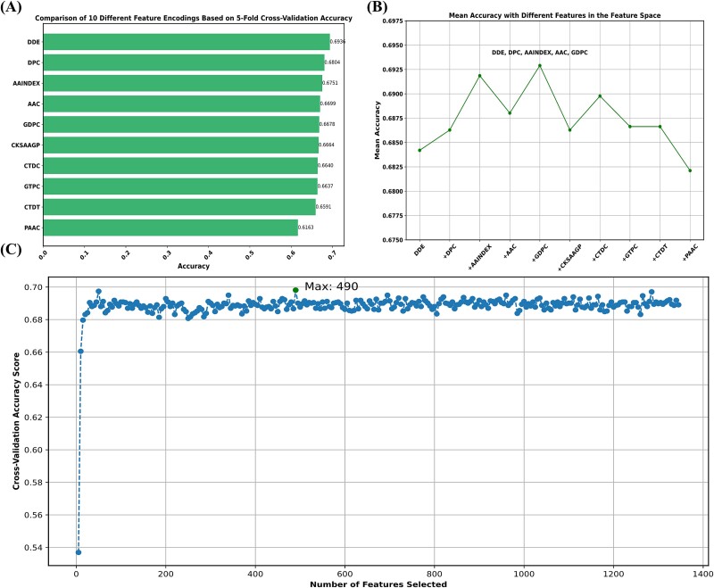This screenshot has width=714, height=588.
Task: Select the 1400 tick on panel C's x-axis
Action: point(703,574)
